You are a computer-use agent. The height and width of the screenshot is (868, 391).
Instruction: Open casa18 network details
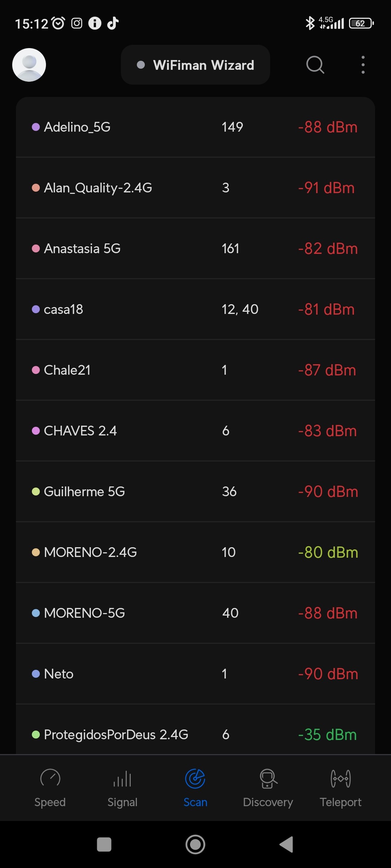(195, 309)
